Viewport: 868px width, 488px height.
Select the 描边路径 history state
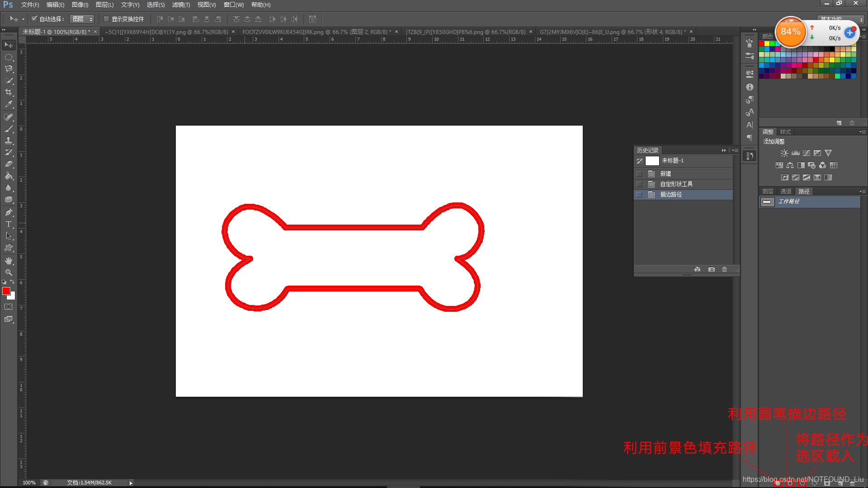[671, 195]
